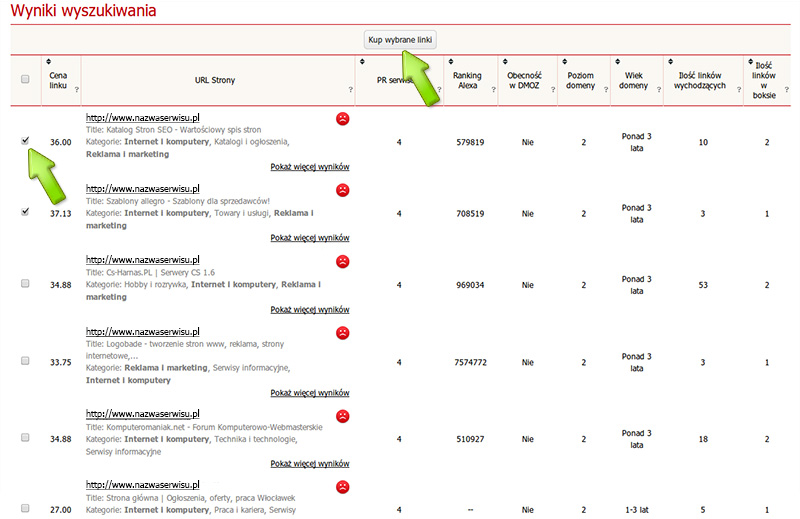Click the red sad face in Katalog Stron SEO row
The height and width of the screenshot is (519, 800).
click(x=343, y=118)
